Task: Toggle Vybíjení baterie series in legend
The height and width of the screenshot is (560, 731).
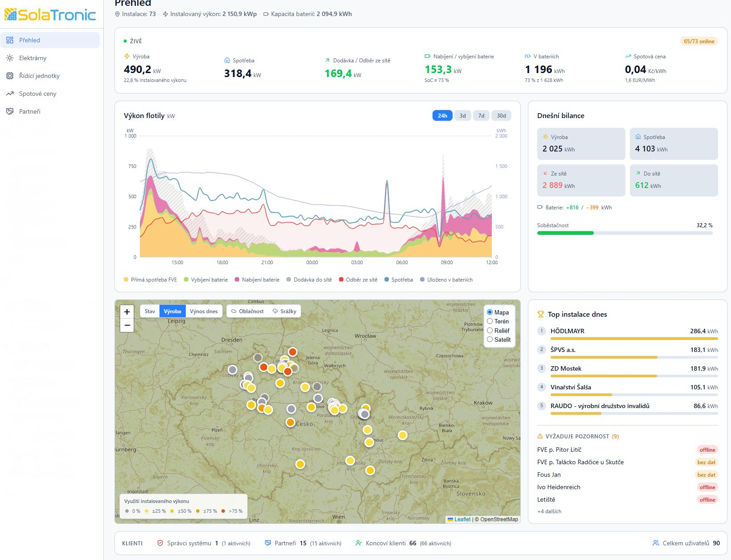Action: pos(206,280)
